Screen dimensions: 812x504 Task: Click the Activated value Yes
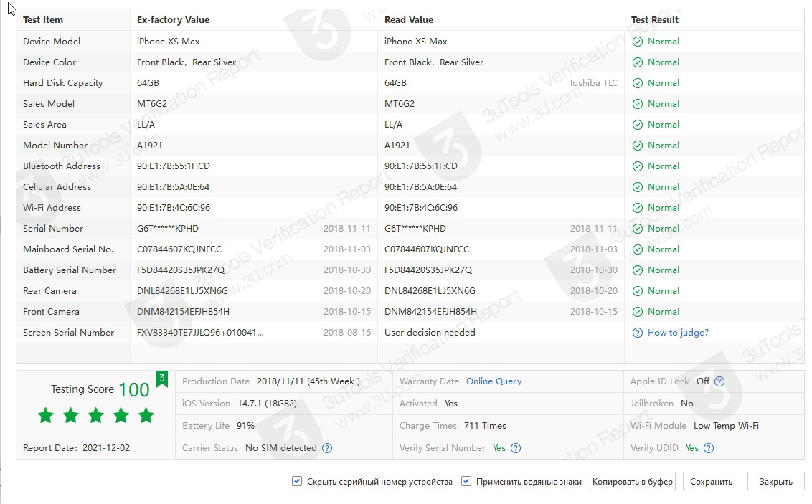click(x=451, y=404)
